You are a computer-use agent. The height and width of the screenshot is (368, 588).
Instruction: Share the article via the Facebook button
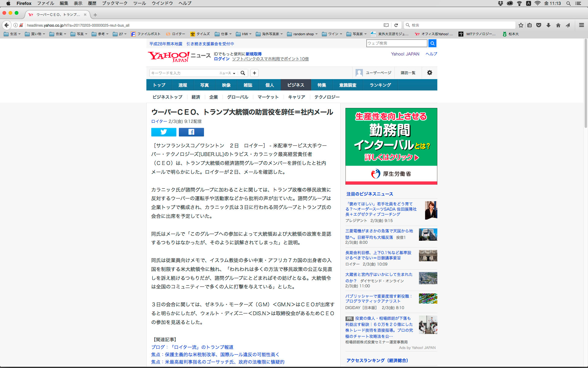tap(191, 132)
